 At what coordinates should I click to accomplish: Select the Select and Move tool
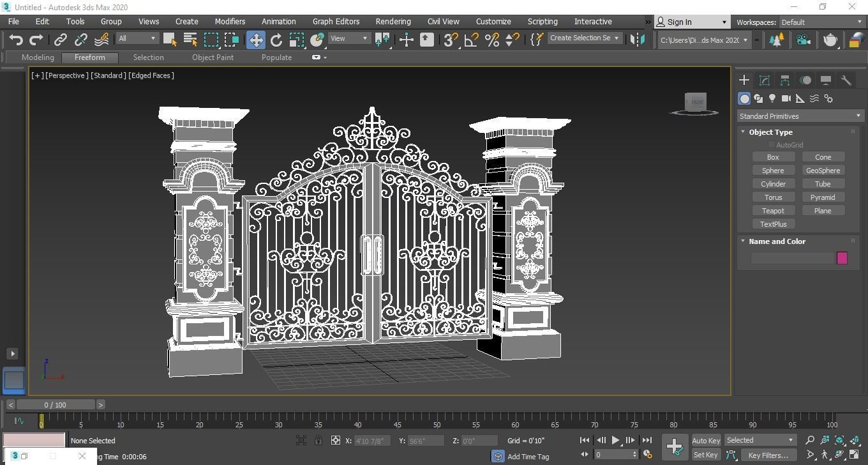pyautogui.click(x=256, y=39)
